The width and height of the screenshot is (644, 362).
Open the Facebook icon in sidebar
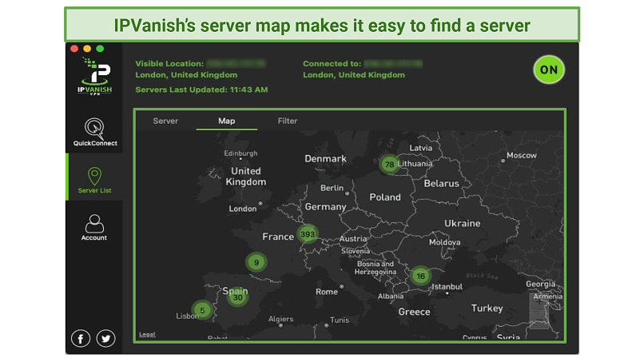(81, 339)
